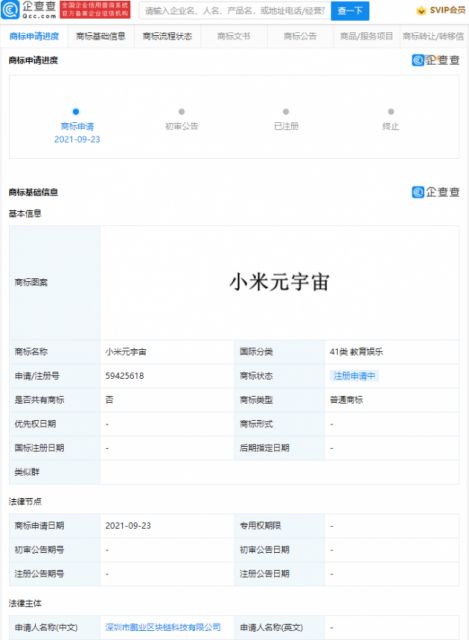469x640 pixels.
Task: Click the 企查查 watermark logo beside progress heading
Action: point(436,60)
